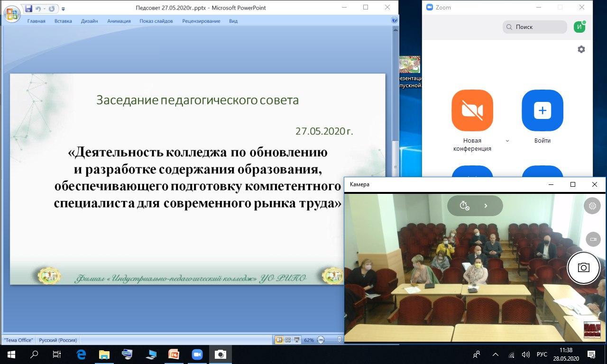The height and width of the screenshot is (364, 607).
Task: Open Zoom settings gear icon
Action: pos(581,49)
